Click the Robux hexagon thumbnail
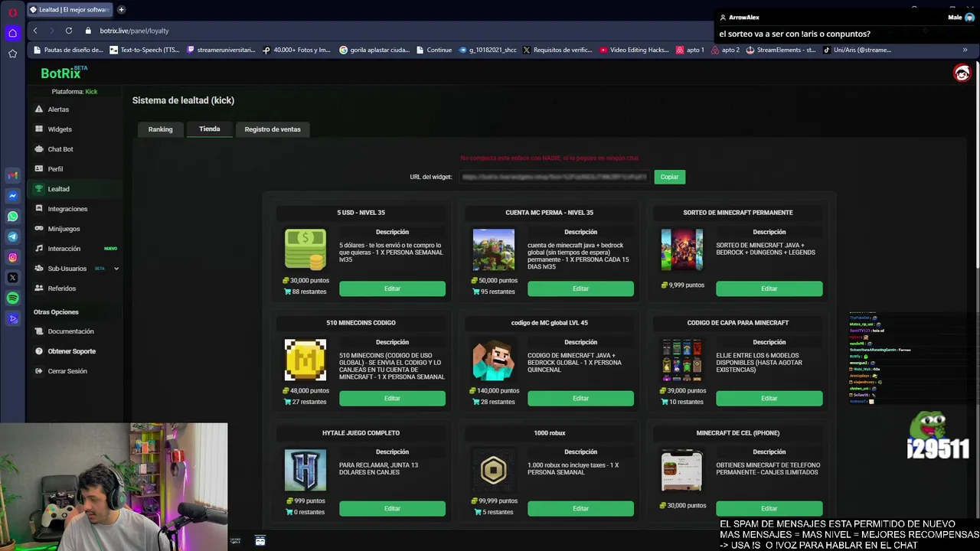980x551 pixels. click(x=493, y=470)
